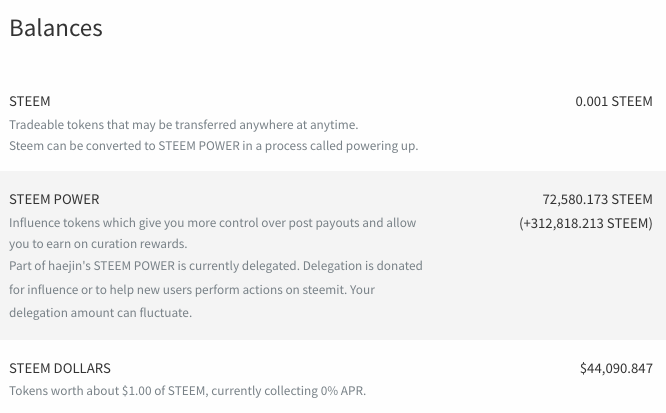Viewport: 666px width, 413px height.
Task: Open the 72,580.173 STEEM power dropdown
Action: (597, 199)
